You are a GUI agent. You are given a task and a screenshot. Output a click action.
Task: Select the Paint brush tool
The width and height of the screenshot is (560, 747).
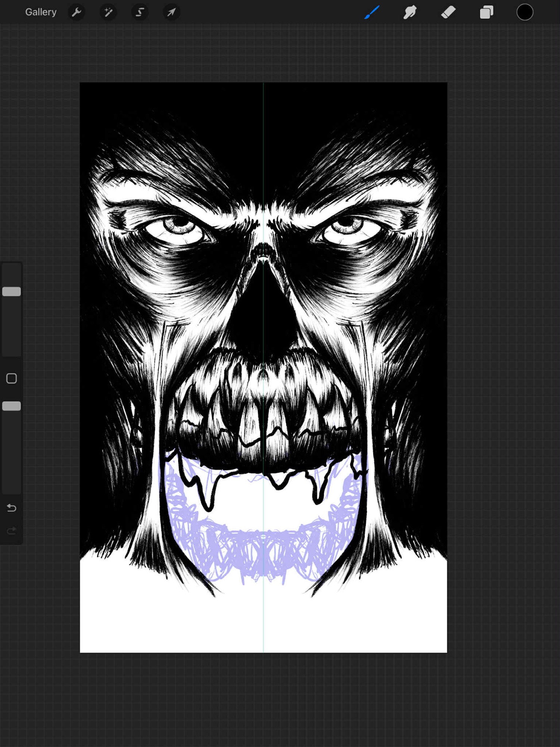[372, 12]
